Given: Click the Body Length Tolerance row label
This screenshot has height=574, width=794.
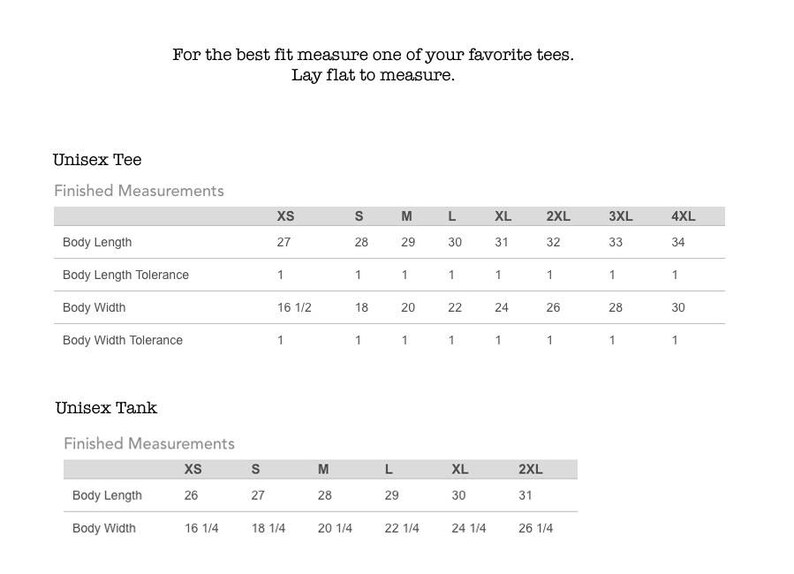Looking at the screenshot, I should coord(126,275).
